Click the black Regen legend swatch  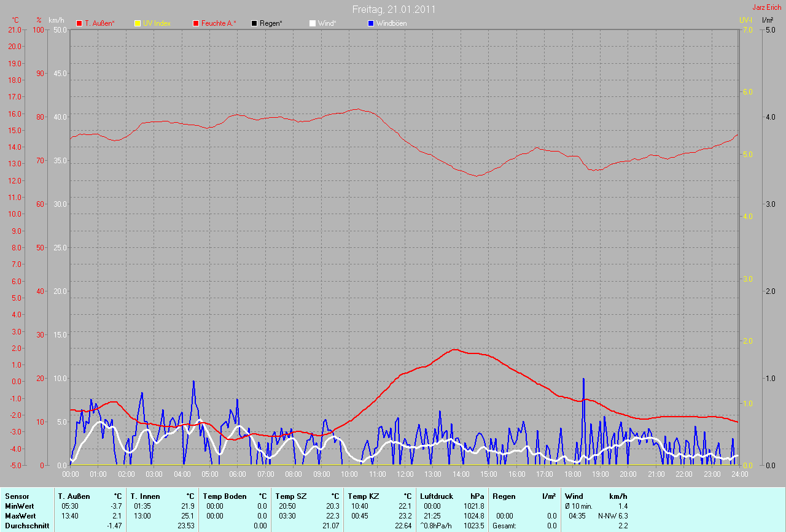coord(254,23)
